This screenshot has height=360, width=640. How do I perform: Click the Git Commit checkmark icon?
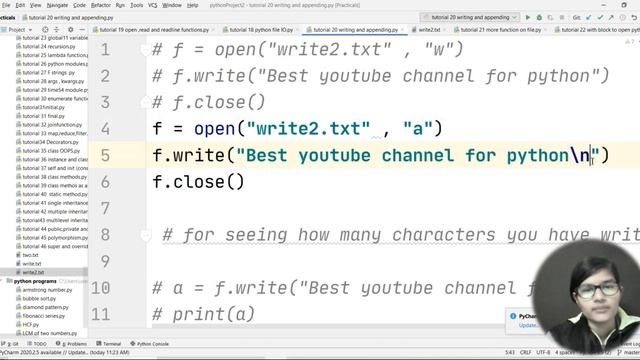(600, 18)
